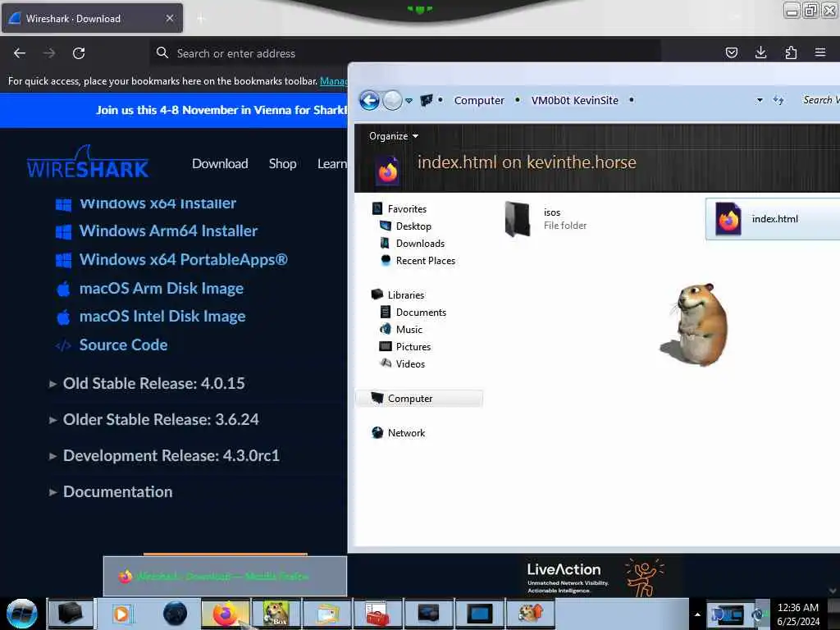Open the Firefox hamburger menu
Viewport: 840px width, 630px height.
820,52
